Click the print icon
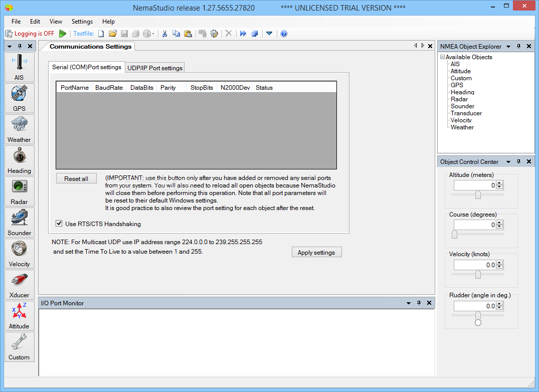The image size is (539, 392). pos(136,34)
